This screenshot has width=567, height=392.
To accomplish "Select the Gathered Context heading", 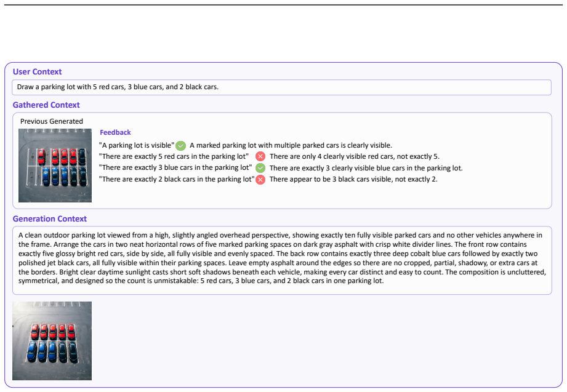I will pos(46,105).
